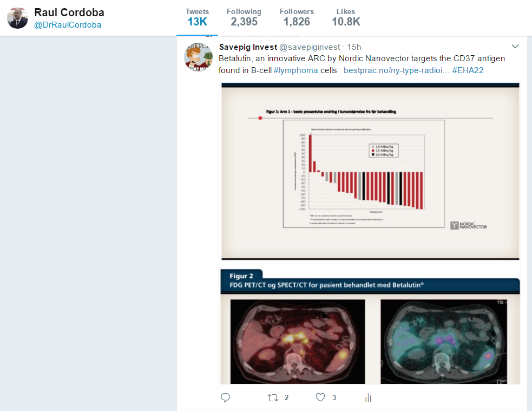The width and height of the screenshot is (532, 411).
Task: Open the Followers tab
Action: point(297,18)
